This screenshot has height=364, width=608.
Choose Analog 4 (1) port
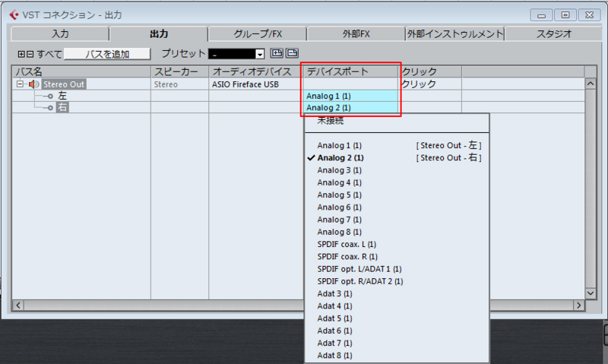(x=397, y=182)
